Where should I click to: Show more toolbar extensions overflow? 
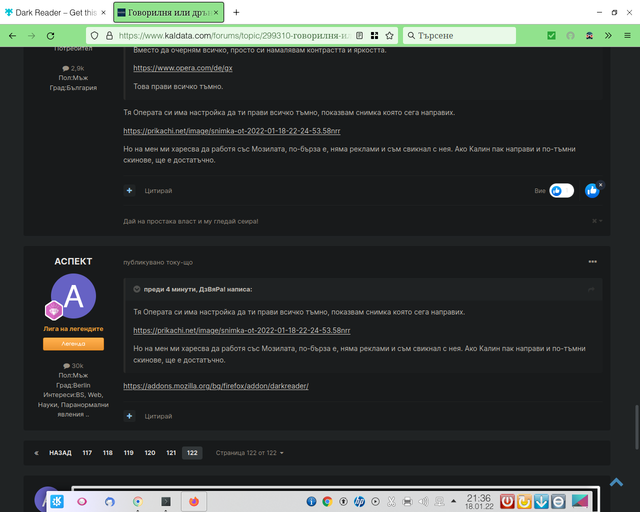pos(608,36)
